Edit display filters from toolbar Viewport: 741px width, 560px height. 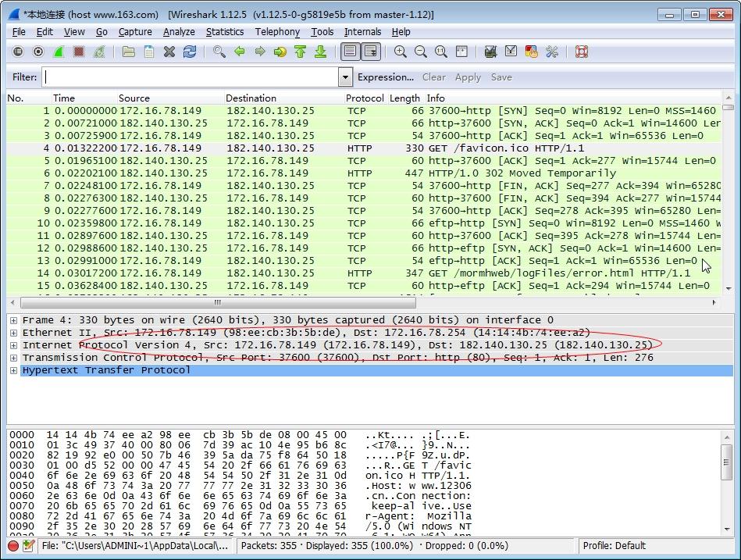click(511, 52)
